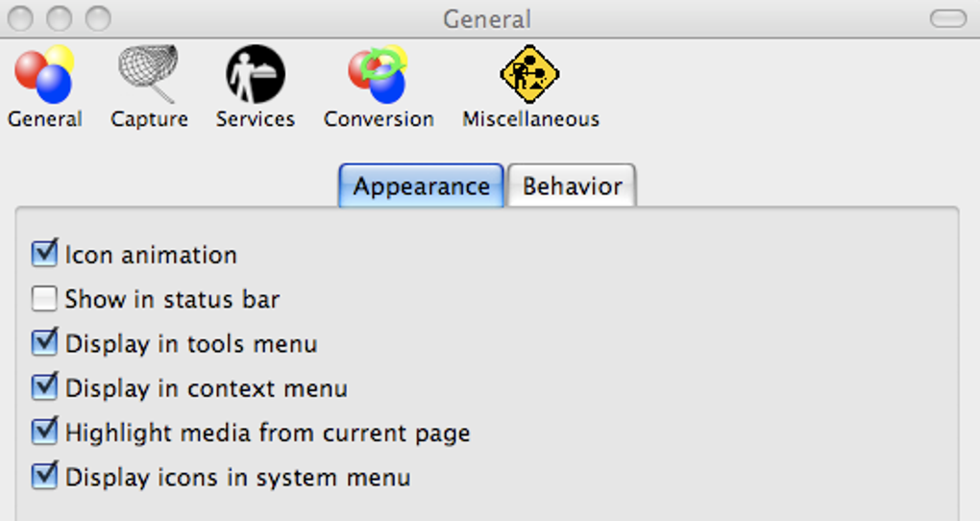Click the yellow minimize window button
Screen dimensions: 980x521
point(59,18)
